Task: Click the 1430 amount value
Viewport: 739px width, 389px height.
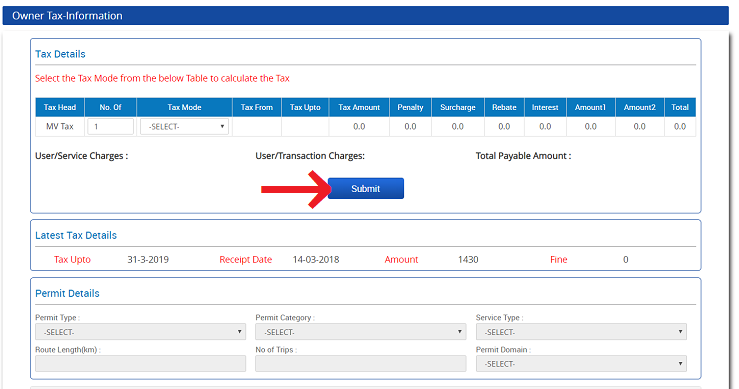Action: pyautogui.click(x=468, y=259)
